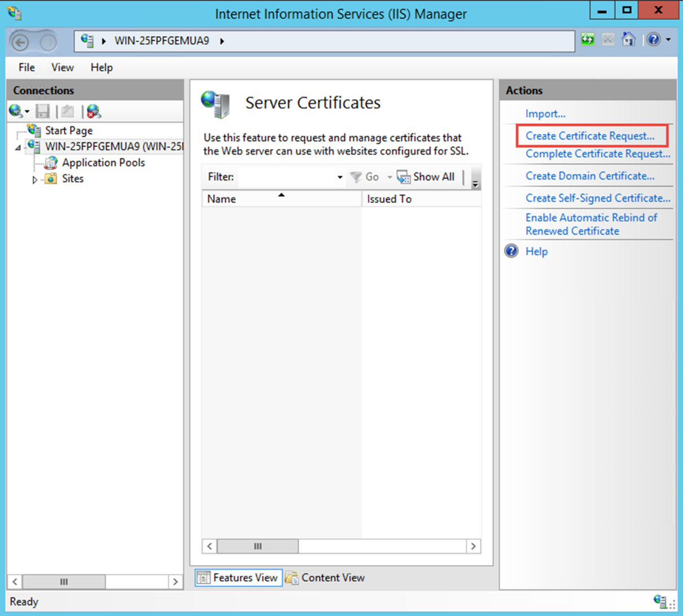Screen dimensions: 683x616
Task: Click the Create New Connection globe icon
Action: coord(16,111)
